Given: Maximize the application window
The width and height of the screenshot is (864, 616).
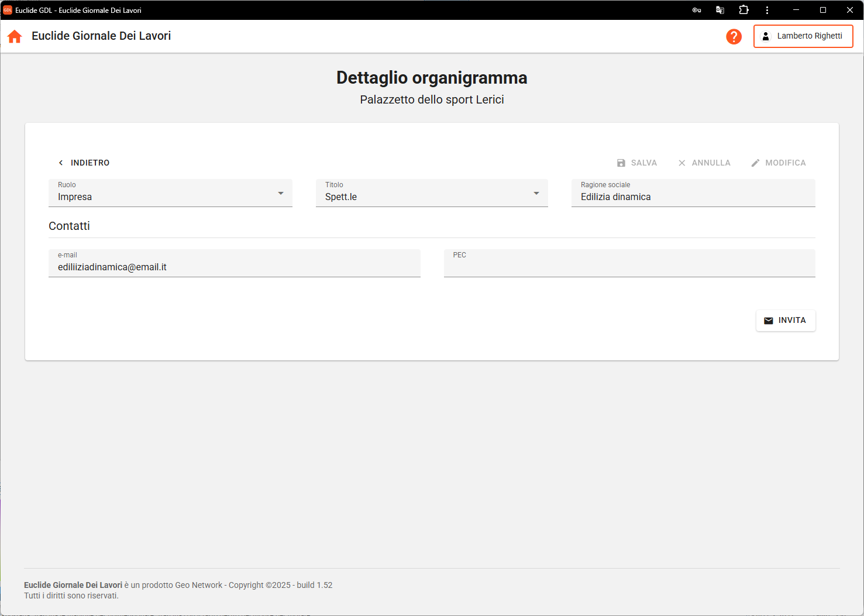Looking at the screenshot, I should pyautogui.click(x=822, y=10).
